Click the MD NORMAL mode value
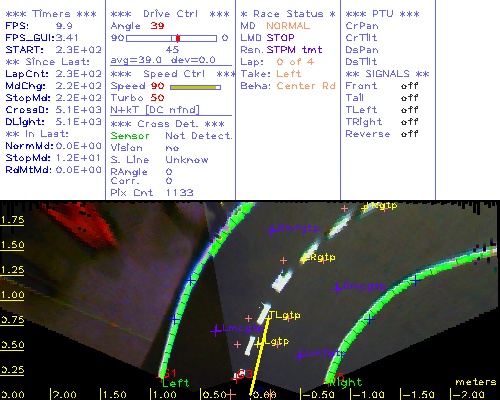The image size is (500, 400). (288, 26)
